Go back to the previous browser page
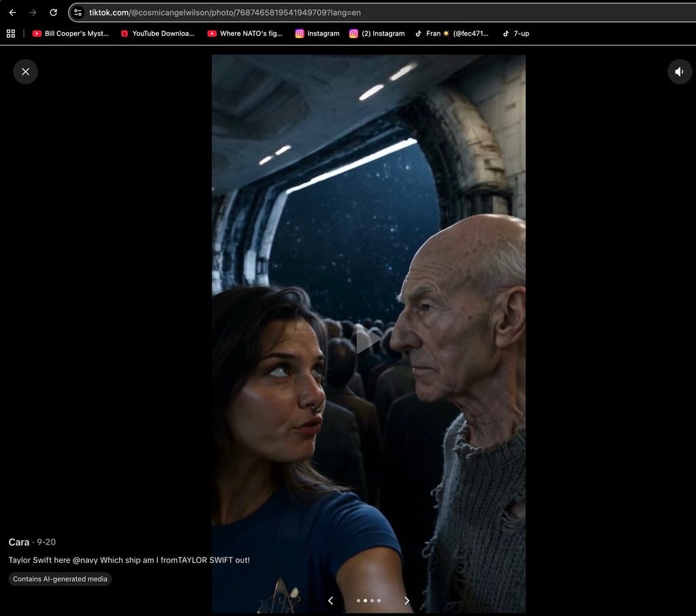 (12, 12)
